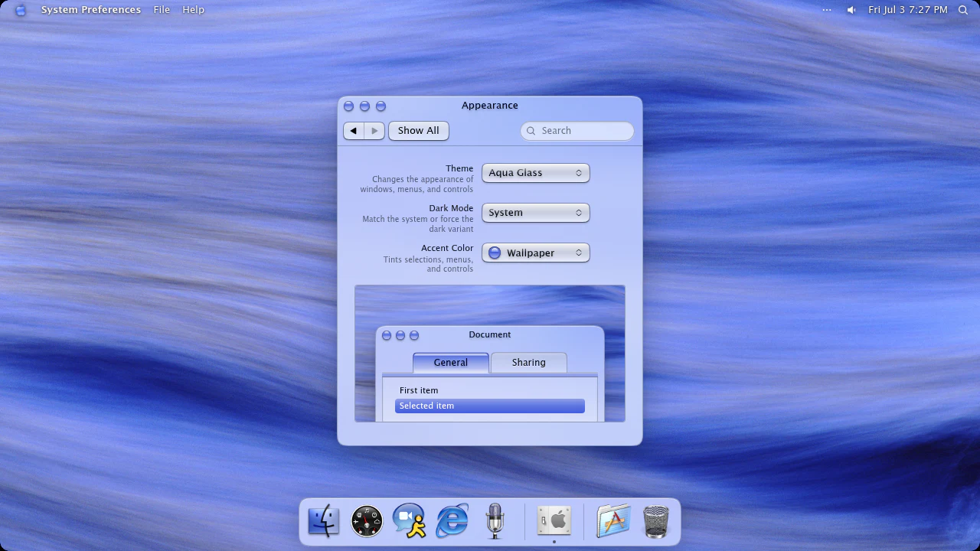Viewport: 980px width, 551px height.
Task: Launch Internet Explorer from the dock
Action: pyautogui.click(x=452, y=521)
